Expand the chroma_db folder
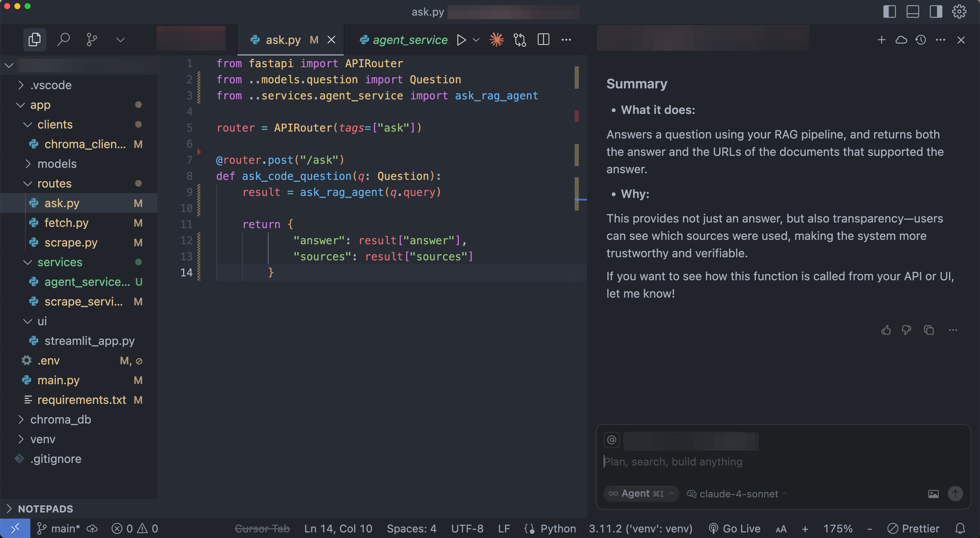 pos(60,419)
